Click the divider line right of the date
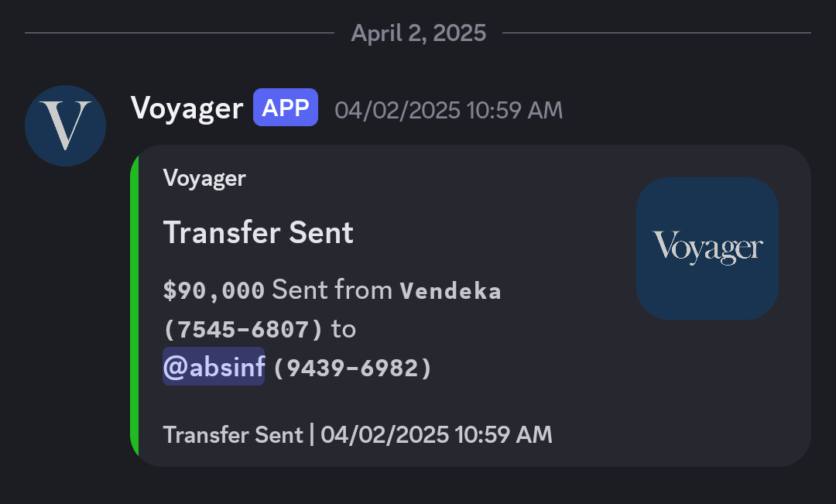This screenshot has height=504, width=836. [657, 33]
